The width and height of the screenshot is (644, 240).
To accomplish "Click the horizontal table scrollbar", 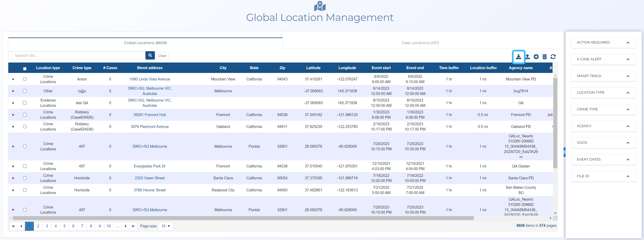I will point(243,218).
